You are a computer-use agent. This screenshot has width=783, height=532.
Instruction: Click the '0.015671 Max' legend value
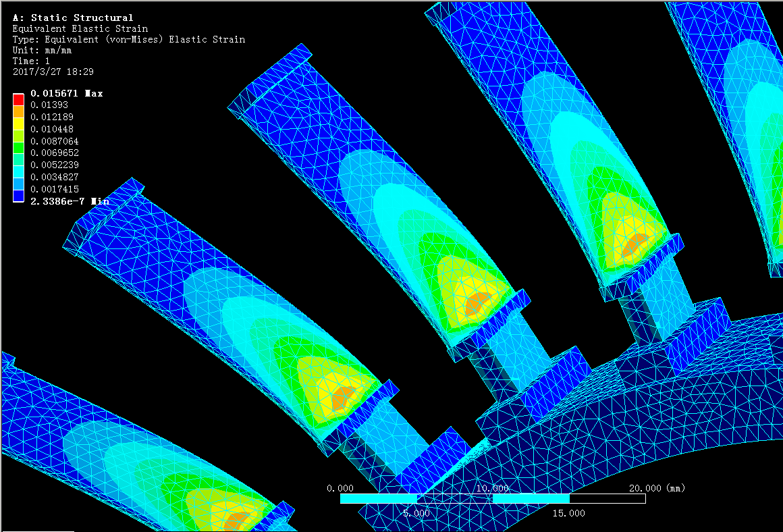[66, 93]
